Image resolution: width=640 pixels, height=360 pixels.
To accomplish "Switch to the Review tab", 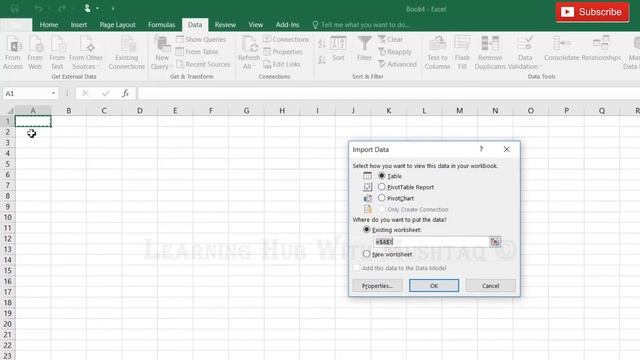I will click(x=225, y=25).
